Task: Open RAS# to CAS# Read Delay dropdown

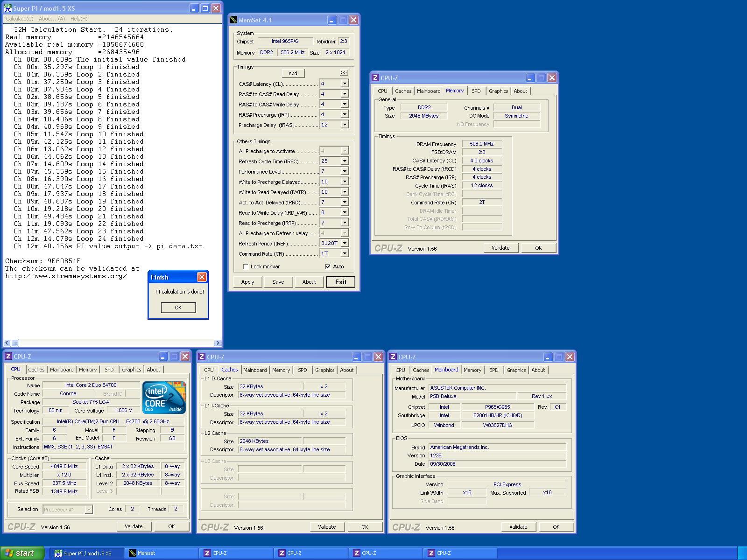Action: [345, 94]
